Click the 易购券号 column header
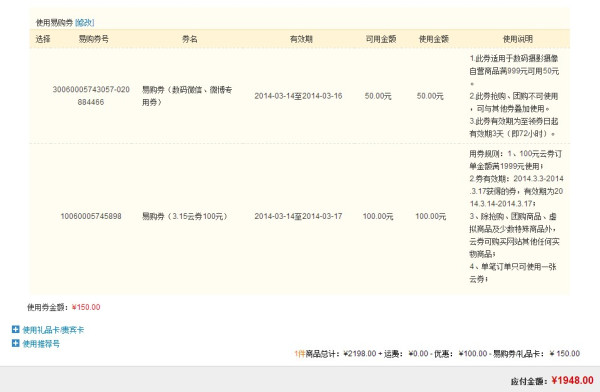600x392 pixels. pos(93,39)
